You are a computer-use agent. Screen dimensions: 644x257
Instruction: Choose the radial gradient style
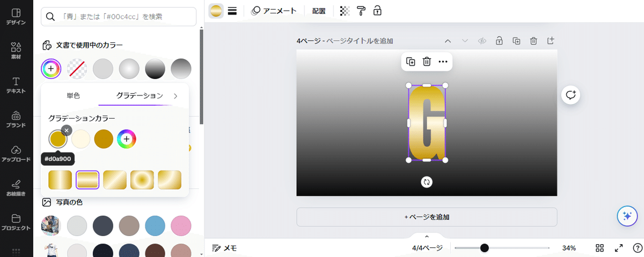[142, 179]
